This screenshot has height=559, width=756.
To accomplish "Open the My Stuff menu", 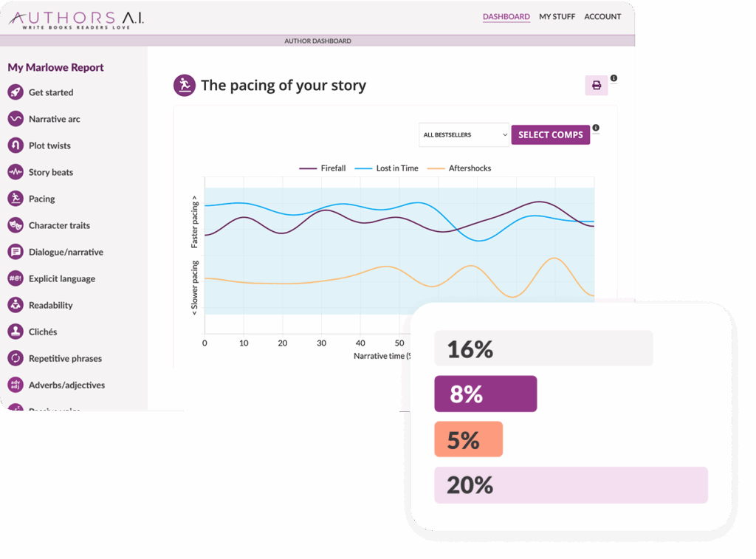I will pos(557,16).
